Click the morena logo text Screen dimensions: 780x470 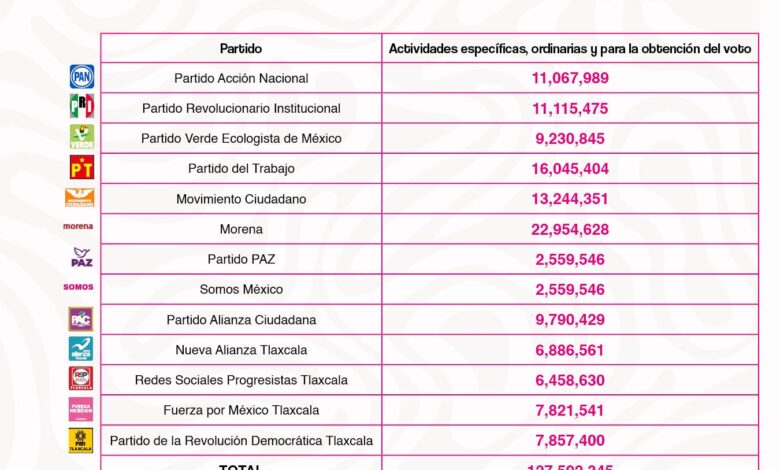pos(78,226)
